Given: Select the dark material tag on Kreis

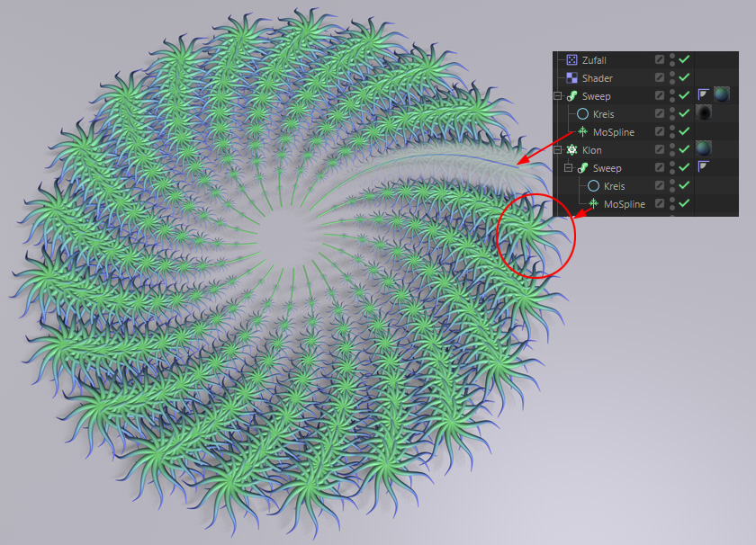Looking at the screenshot, I should (x=704, y=112).
